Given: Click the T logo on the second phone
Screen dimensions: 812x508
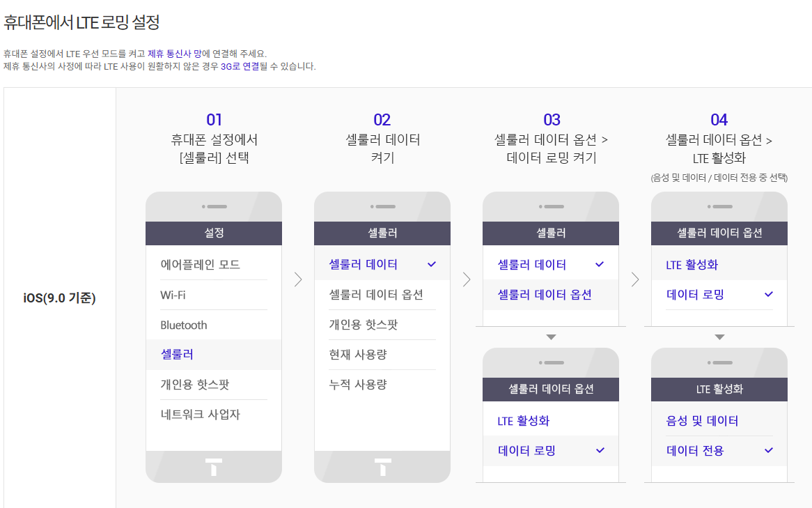Looking at the screenshot, I should pyautogui.click(x=383, y=466).
